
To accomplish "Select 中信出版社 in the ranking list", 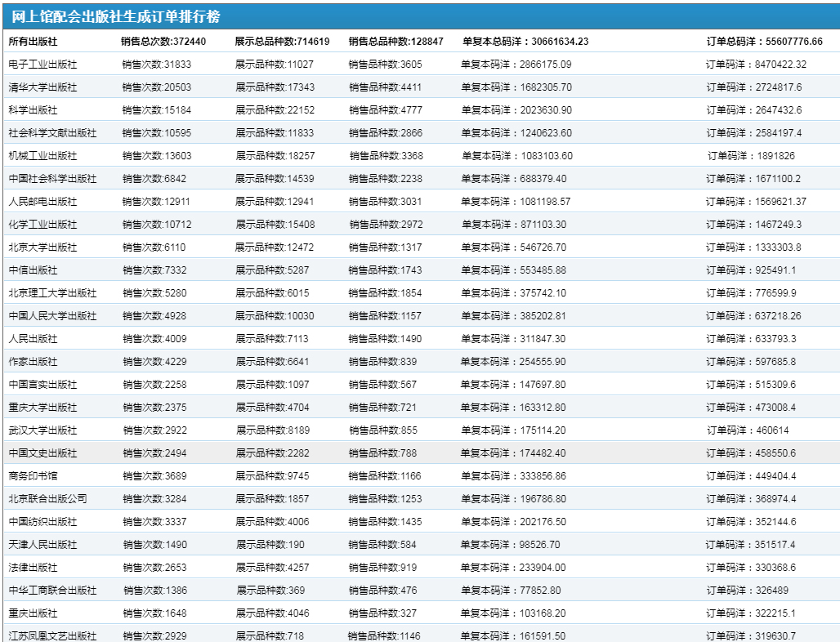I will pos(33,270).
